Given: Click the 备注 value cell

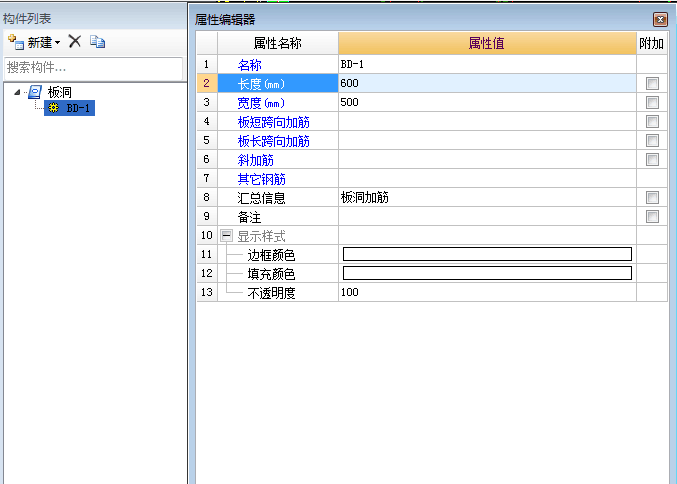Looking at the screenshot, I should (487, 216).
